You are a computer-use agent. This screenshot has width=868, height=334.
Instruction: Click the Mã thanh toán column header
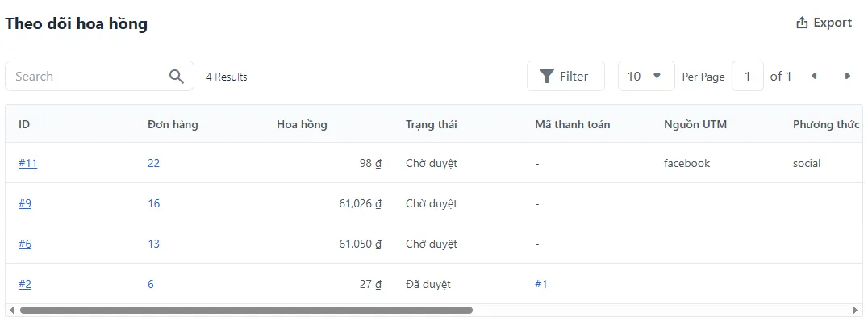pyautogui.click(x=573, y=124)
